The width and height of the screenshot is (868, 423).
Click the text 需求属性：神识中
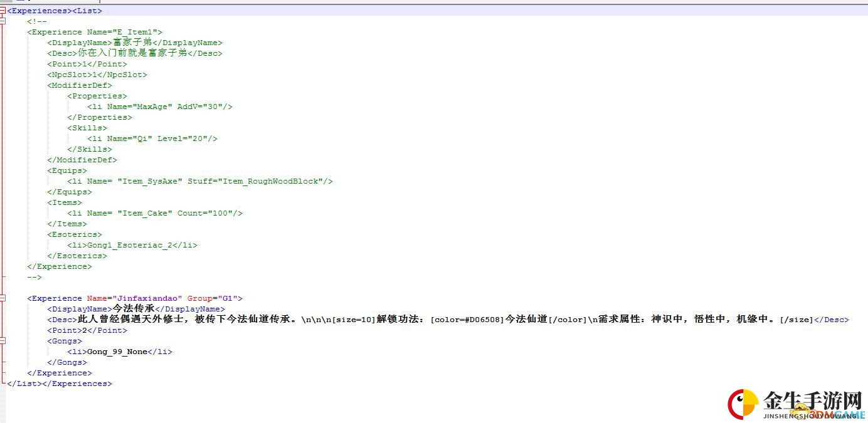click(x=643, y=320)
